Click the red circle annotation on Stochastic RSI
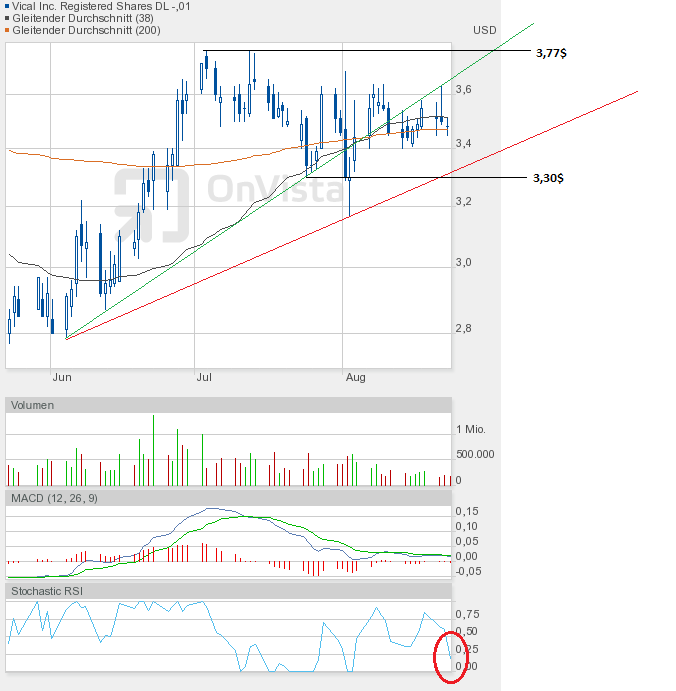 click(x=451, y=657)
